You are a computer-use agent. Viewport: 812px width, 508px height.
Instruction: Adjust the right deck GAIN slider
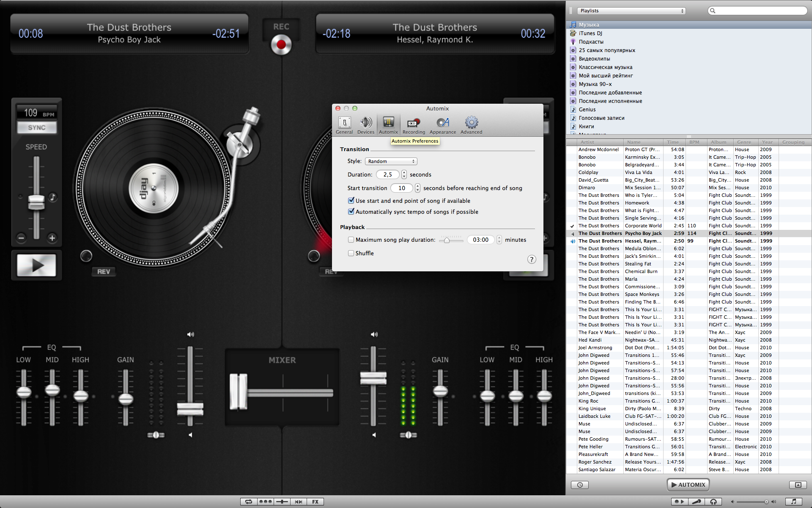click(440, 391)
